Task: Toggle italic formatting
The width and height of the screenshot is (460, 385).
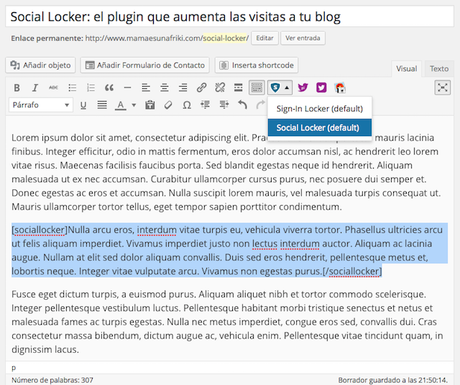Action: (35, 88)
